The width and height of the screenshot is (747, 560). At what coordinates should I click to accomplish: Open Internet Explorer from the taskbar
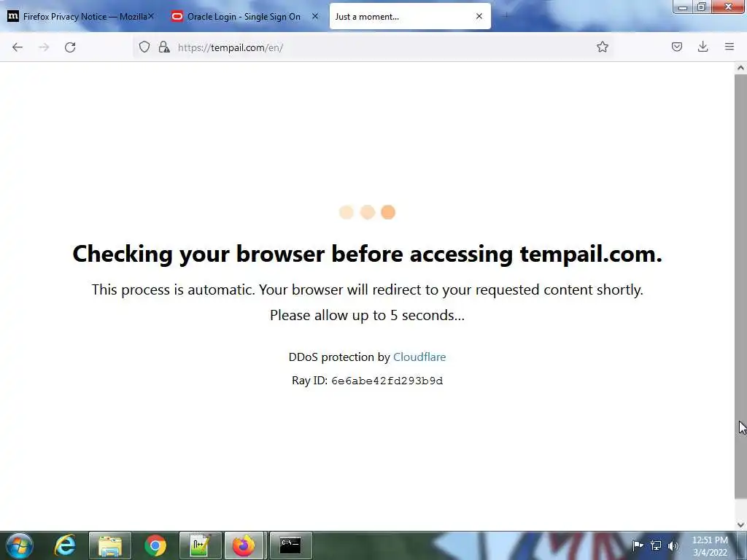(x=65, y=545)
